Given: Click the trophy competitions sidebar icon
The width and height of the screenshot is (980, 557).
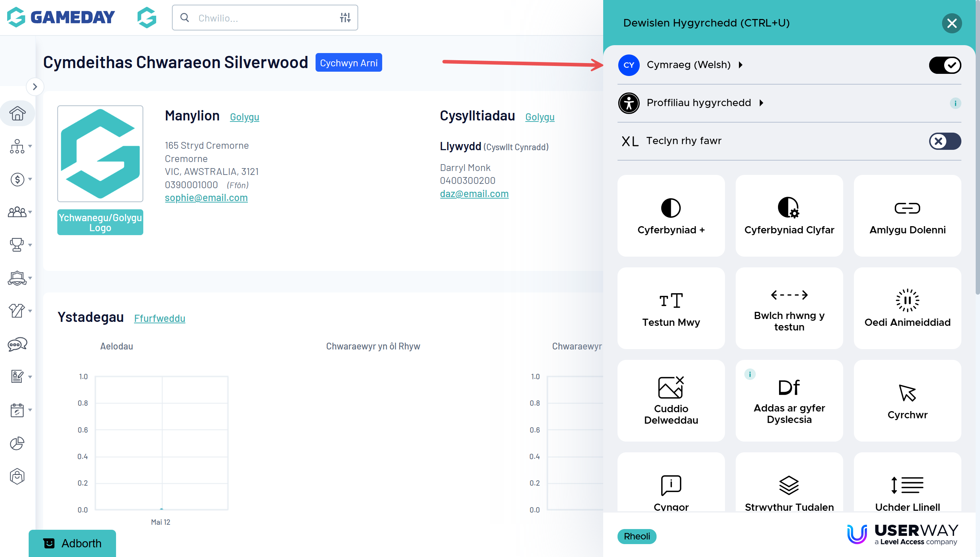Looking at the screenshot, I should pos(17,244).
